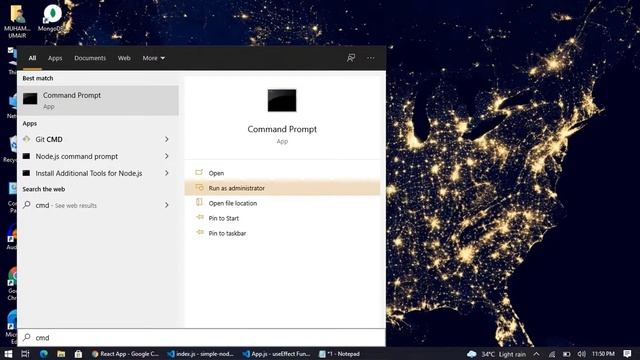Click the Pin to Start pin icon
Screen dimensions: 640x360
coord(200,217)
